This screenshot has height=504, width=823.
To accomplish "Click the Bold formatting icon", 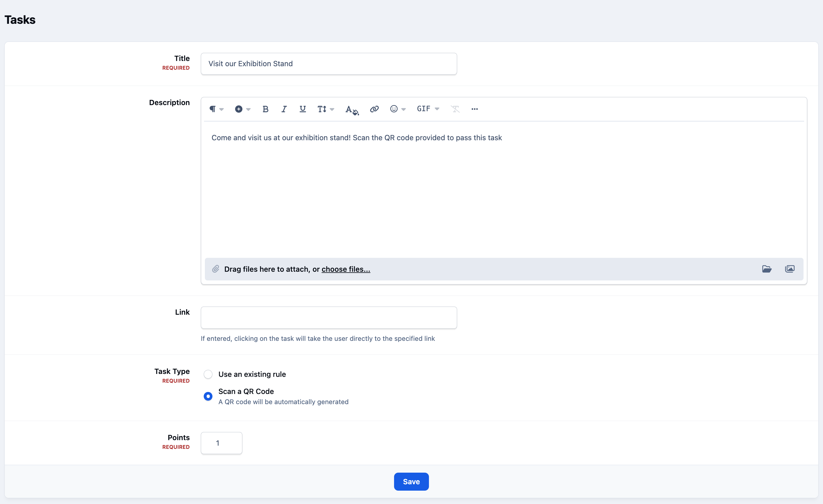I will (266, 109).
